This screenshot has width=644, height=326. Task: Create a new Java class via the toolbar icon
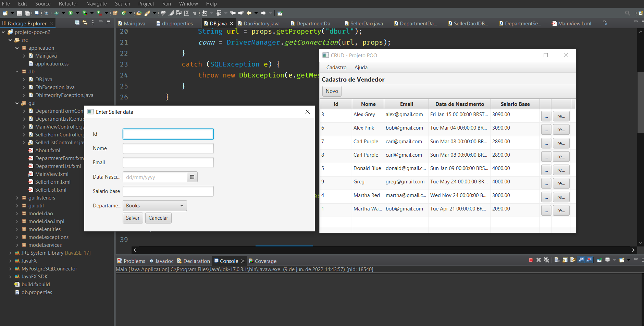click(123, 13)
